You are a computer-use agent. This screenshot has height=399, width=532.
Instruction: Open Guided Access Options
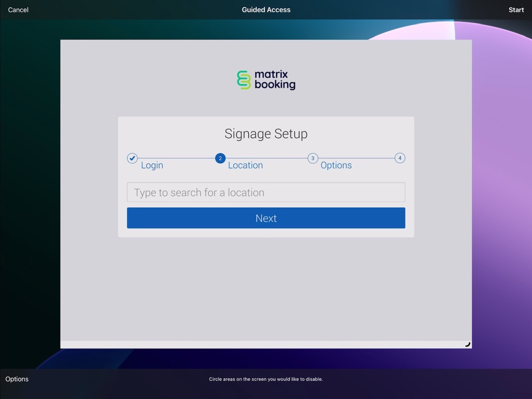[x=17, y=379]
